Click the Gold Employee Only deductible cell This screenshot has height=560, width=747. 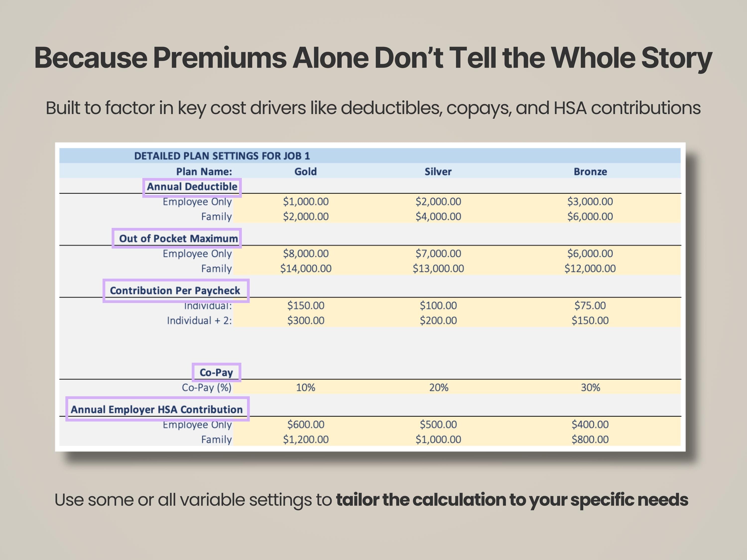(x=306, y=202)
